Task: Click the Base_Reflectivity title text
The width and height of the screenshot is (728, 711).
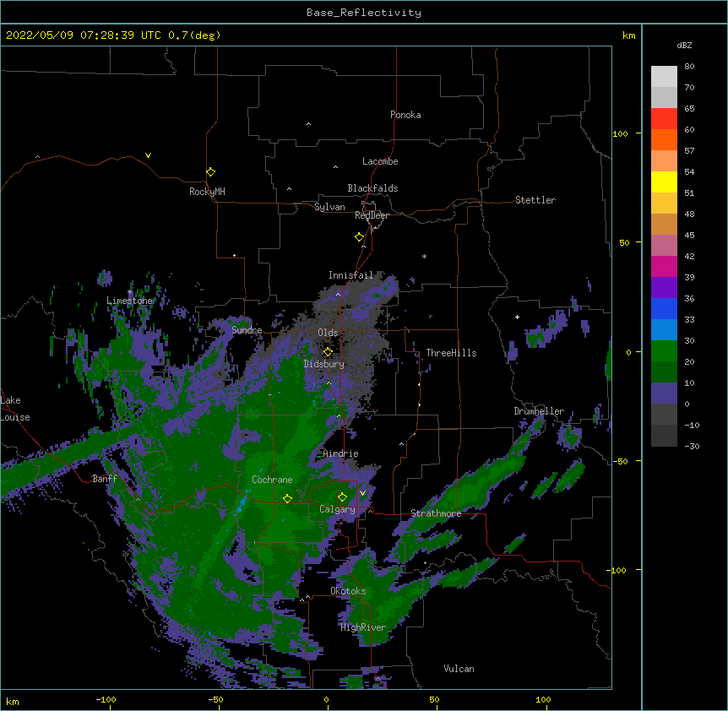Action: point(364,13)
